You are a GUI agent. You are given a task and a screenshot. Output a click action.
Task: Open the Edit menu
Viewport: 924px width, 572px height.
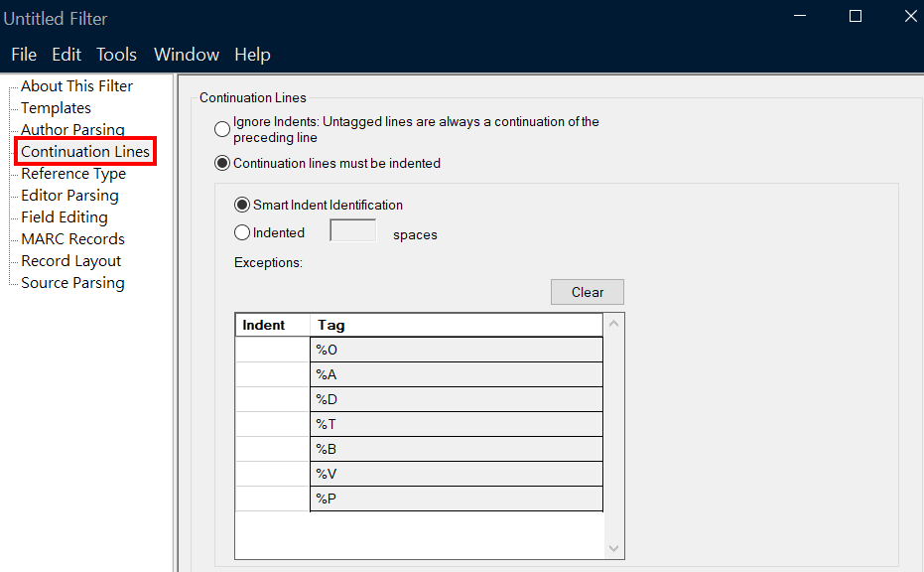pyautogui.click(x=66, y=55)
